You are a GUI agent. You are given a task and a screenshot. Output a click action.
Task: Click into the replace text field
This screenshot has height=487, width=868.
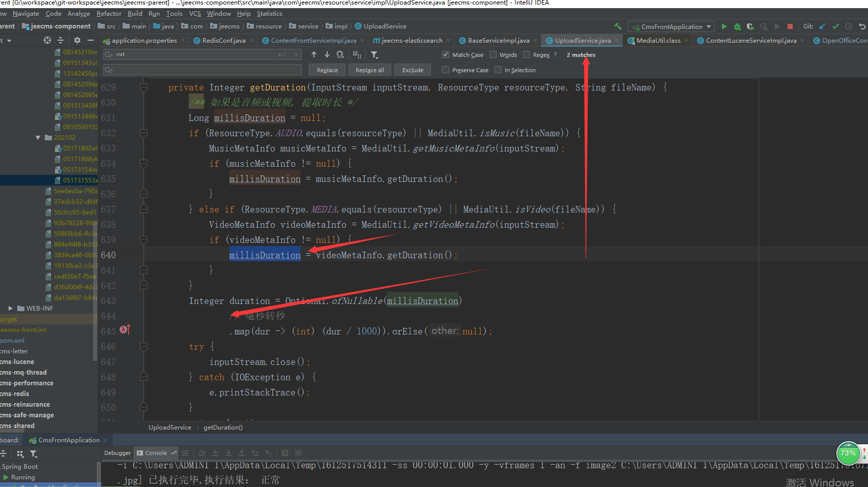[x=204, y=70]
